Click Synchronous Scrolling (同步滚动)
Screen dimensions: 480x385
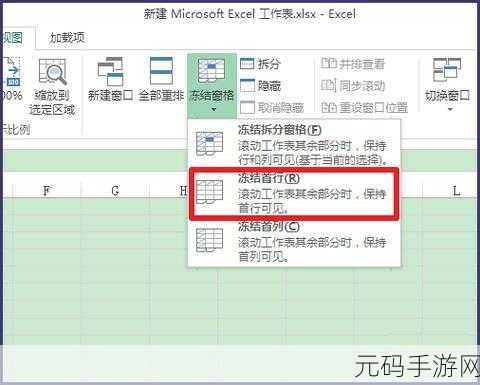(x=353, y=86)
